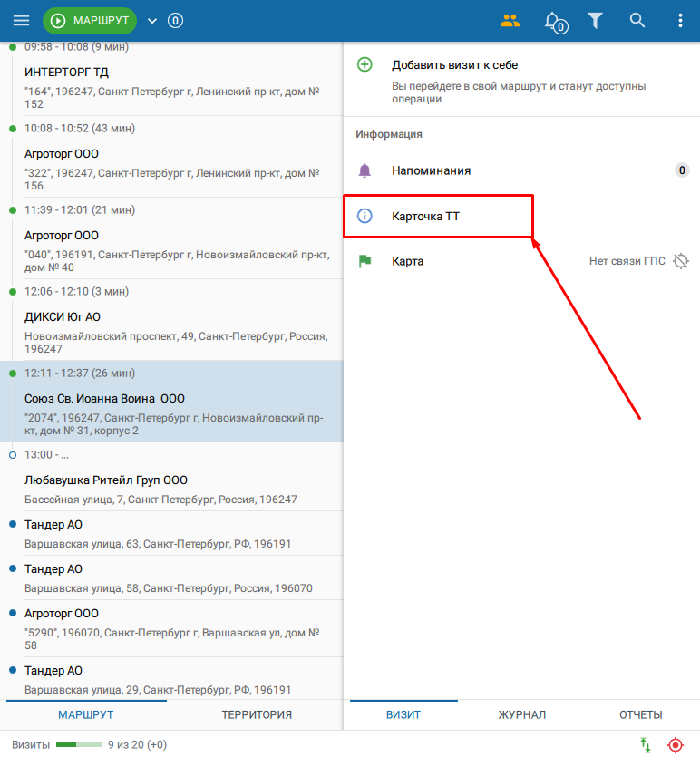Select Добавить визит к себе

click(x=521, y=79)
